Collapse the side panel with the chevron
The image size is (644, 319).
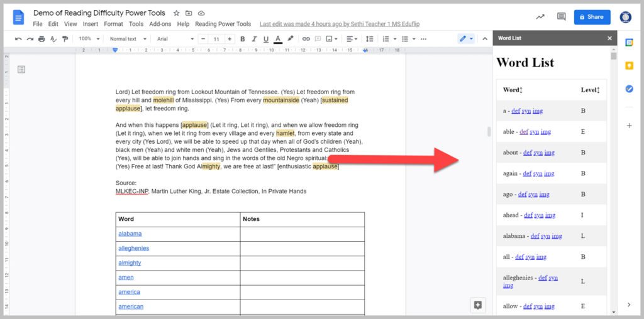coord(629,305)
